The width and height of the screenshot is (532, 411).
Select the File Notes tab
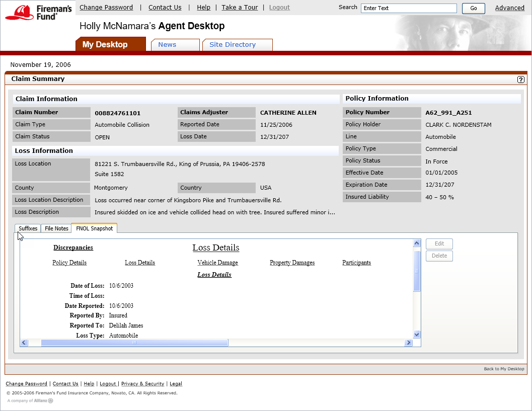(x=56, y=228)
